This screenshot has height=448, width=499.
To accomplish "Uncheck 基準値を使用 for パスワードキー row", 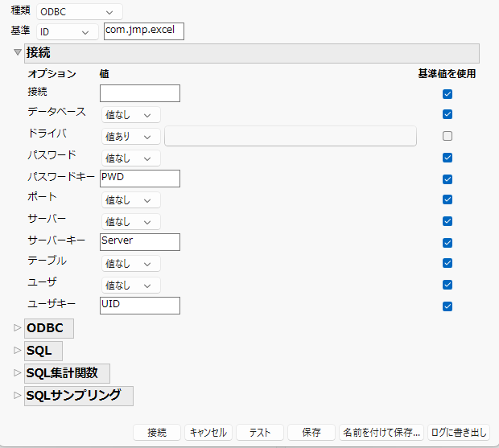I will (x=447, y=179).
